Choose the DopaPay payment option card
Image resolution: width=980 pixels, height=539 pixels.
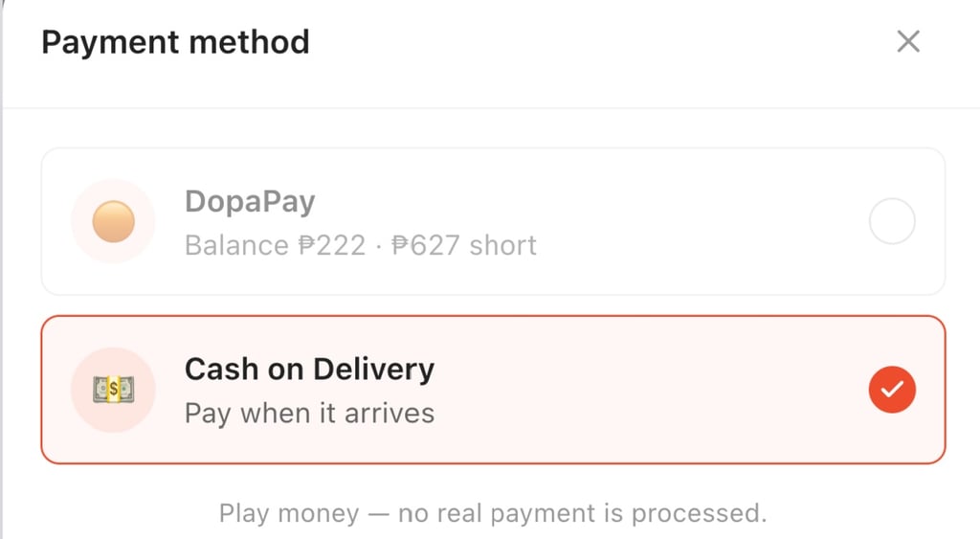[x=493, y=221]
